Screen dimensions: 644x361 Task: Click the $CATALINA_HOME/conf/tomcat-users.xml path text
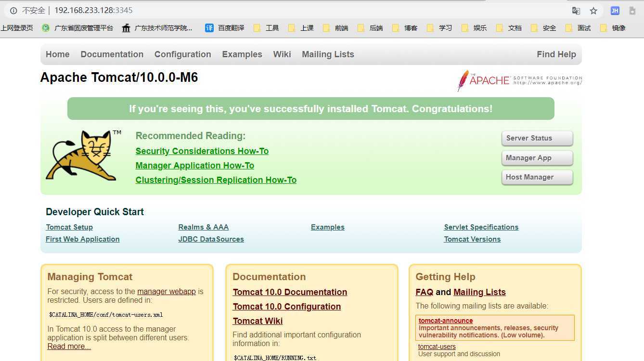[x=106, y=315]
